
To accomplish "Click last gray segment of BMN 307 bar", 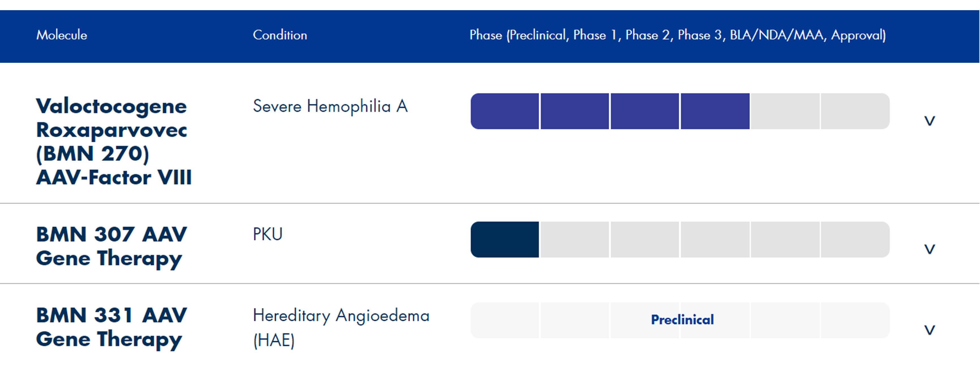I will (x=855, y=240).
